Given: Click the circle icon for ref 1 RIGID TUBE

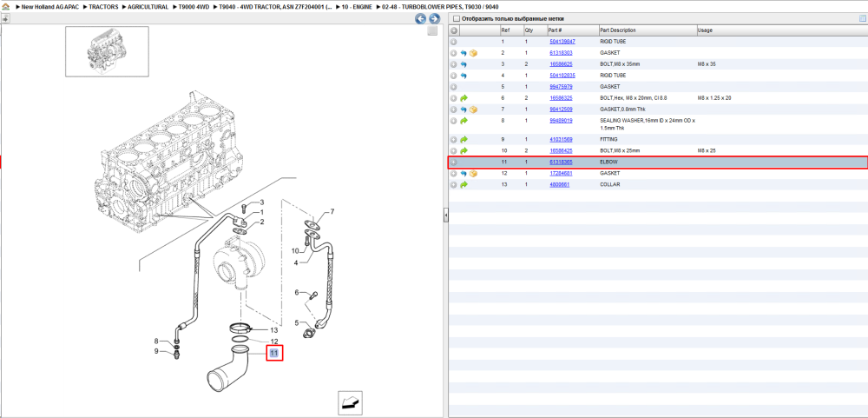Looking at the screenshot, I should pos(453,42).
